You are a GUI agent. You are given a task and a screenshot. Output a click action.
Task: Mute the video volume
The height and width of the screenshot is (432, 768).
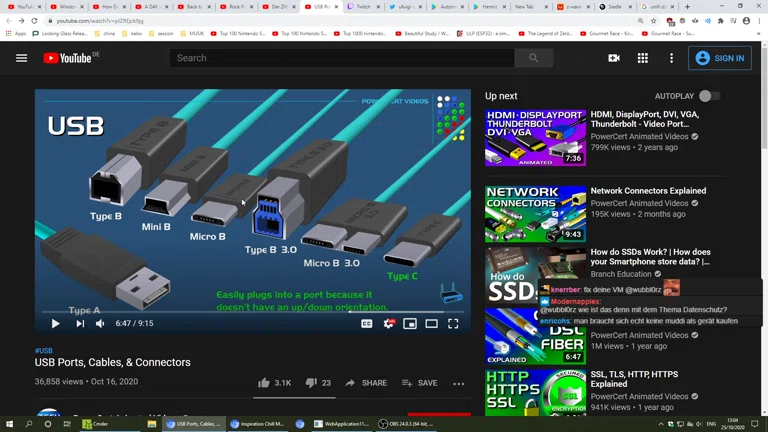(x=100, y=324)
